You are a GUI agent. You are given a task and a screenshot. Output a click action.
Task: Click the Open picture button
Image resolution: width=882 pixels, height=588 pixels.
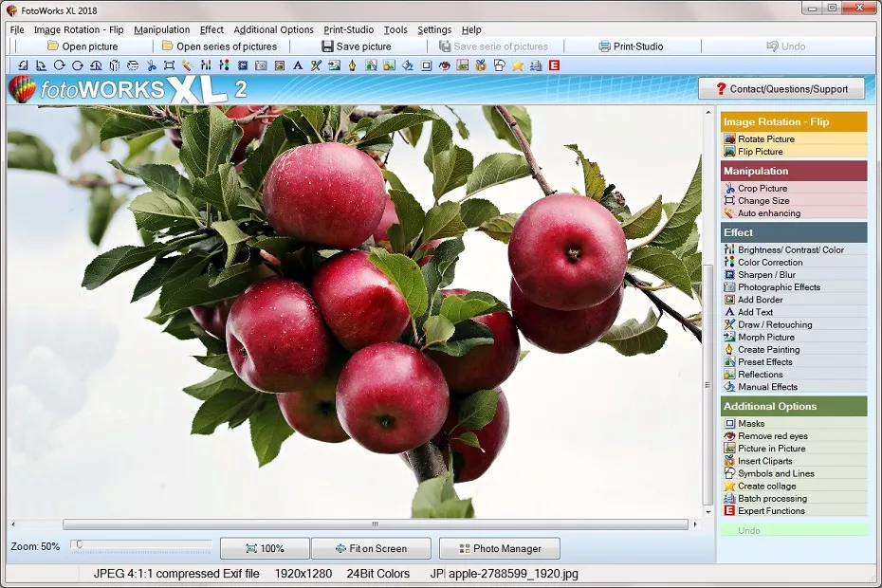[83, 46]
